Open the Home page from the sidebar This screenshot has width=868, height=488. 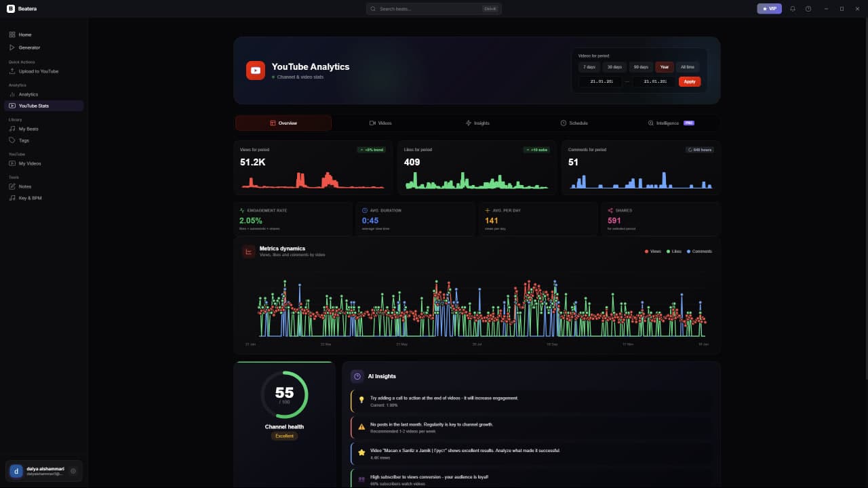coord(25,35)
